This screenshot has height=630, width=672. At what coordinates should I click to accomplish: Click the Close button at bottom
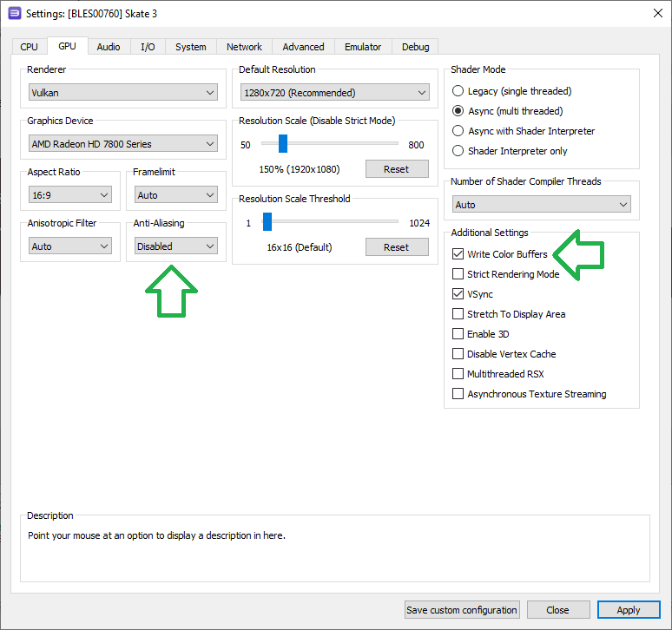[558, 610]
